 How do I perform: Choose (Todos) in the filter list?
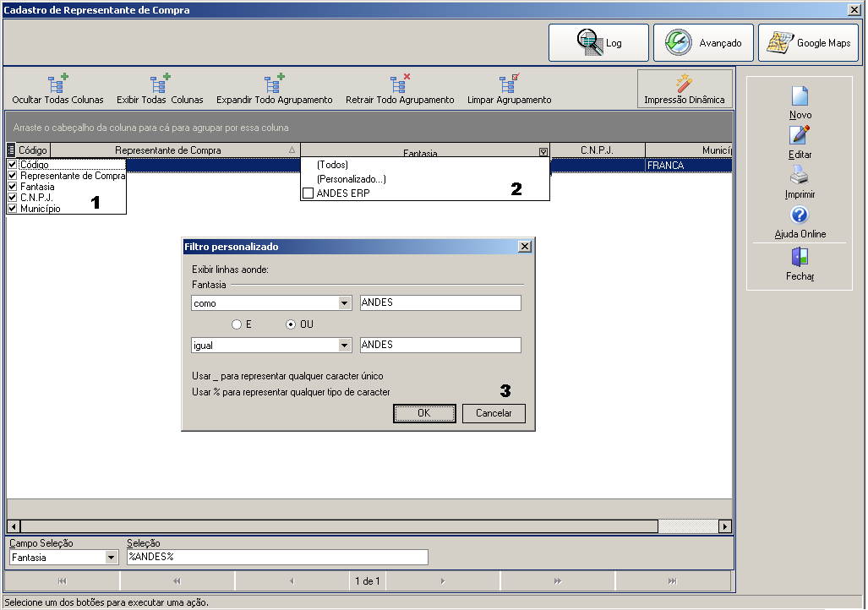click(x=332, y=165)
